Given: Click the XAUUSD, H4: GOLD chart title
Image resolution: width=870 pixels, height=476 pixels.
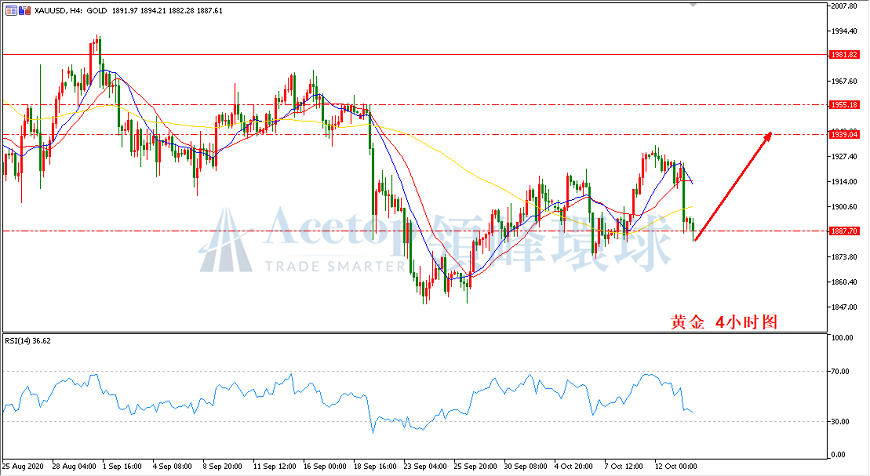Looking at the screenshot, I should (x=70, y=11).
